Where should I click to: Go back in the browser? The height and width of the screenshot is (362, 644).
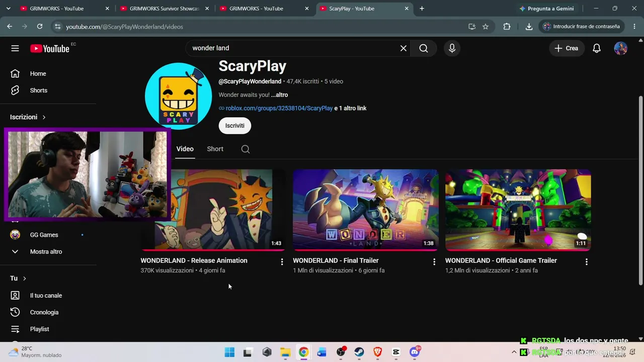point(10,27)
